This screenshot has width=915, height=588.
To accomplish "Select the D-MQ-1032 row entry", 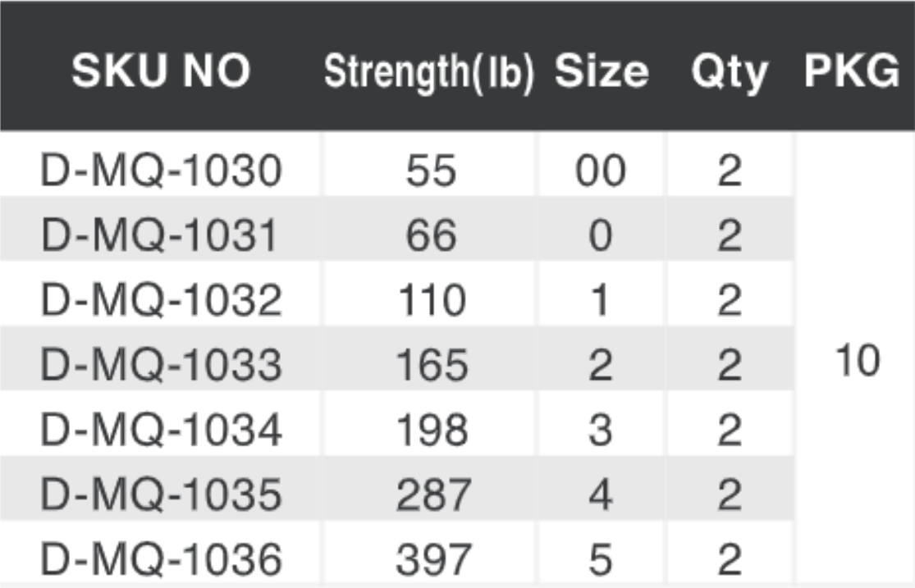I will 161,301.
